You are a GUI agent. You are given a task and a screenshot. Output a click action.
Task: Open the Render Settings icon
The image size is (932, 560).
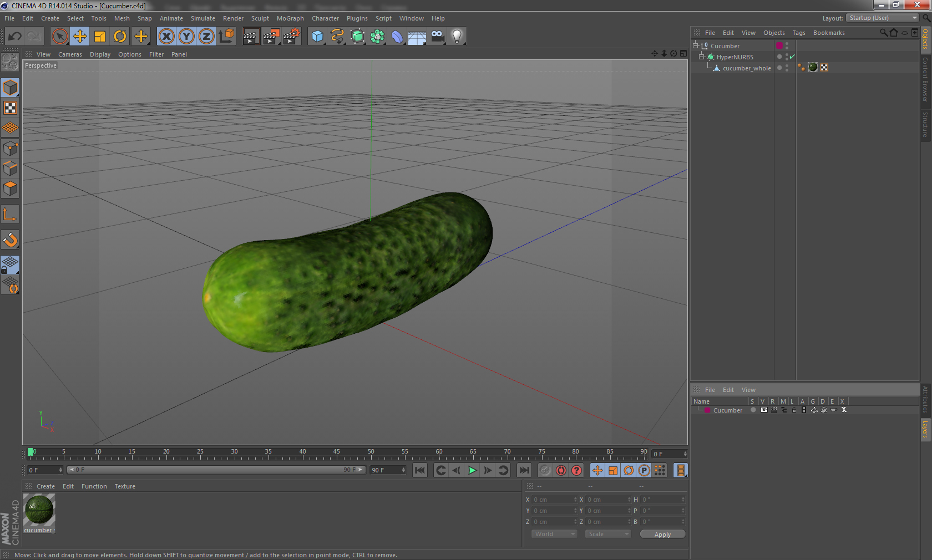(292, 37)
